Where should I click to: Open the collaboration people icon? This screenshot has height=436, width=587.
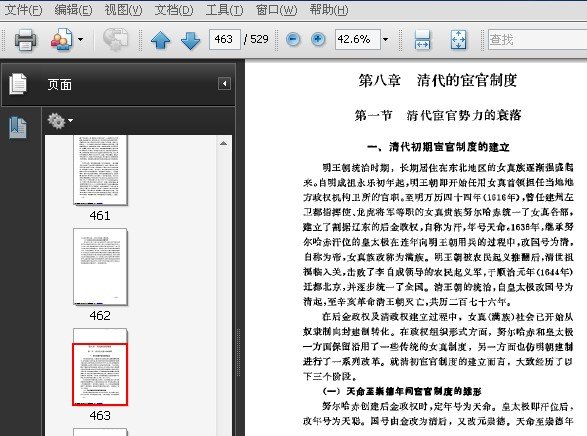point(61,39)
